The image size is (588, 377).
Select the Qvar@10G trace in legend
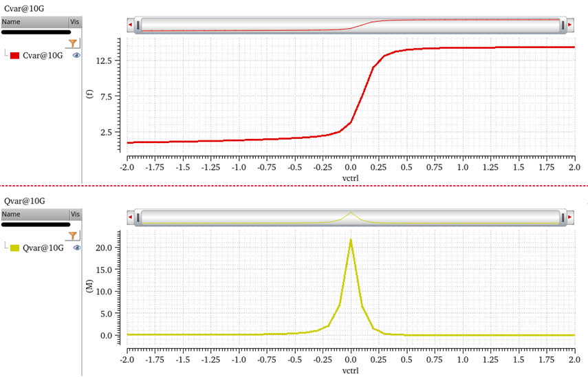[x=43, y=247]
